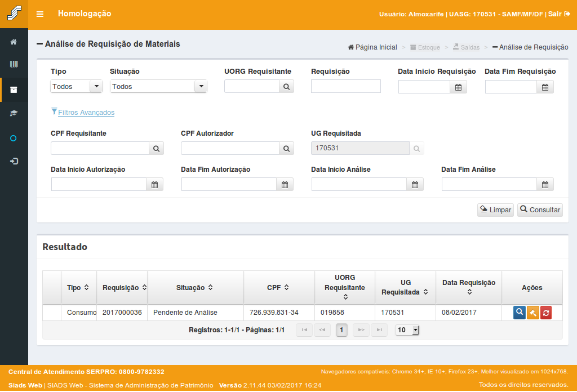577x392 pixels.
Task: Open calendar for Data Inicio Requisição
Action: (x=458, y=87)
